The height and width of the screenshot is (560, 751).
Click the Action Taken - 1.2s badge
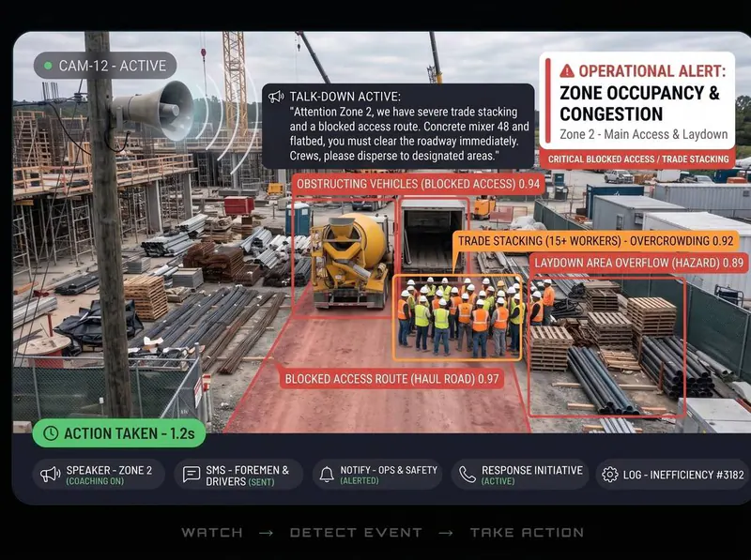tap(119, 433)
